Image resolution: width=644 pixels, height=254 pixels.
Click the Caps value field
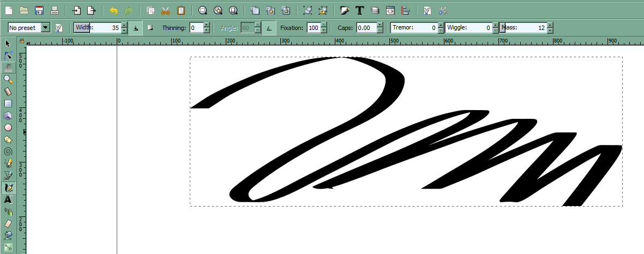365,28
